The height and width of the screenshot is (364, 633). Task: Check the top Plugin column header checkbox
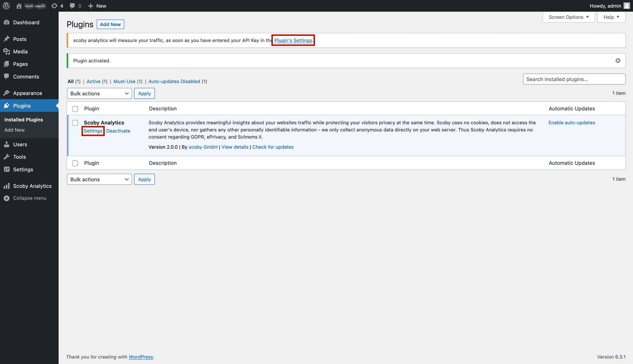pos(75,108)
